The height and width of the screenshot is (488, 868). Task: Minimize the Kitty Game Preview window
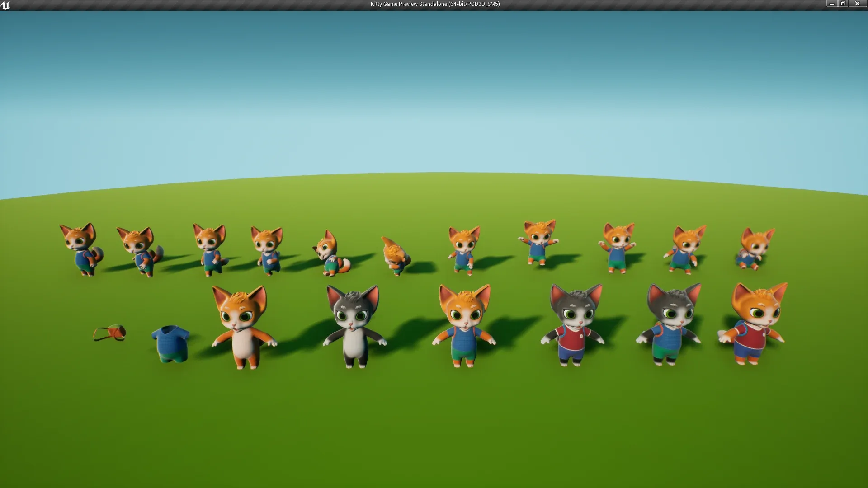[x=831, y=4]
